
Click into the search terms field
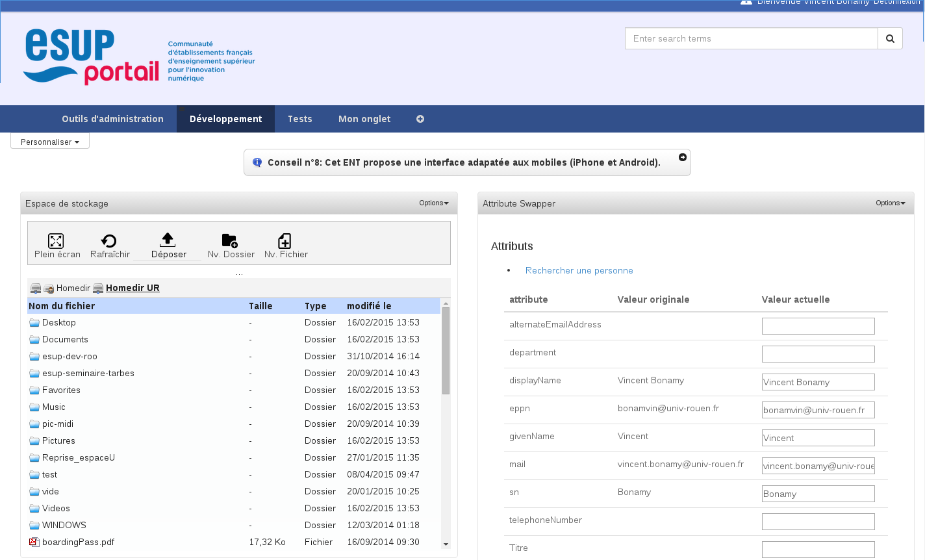pos(751,38)
